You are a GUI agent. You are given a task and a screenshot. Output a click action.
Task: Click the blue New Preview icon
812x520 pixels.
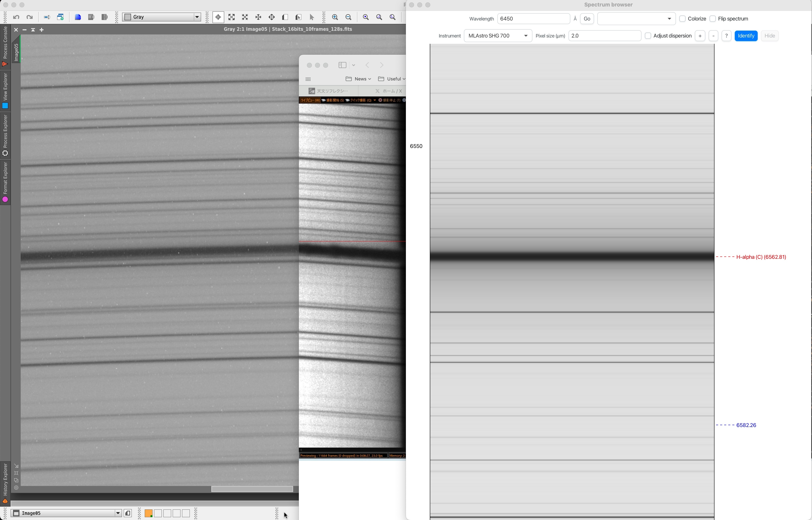pos(78,17)
